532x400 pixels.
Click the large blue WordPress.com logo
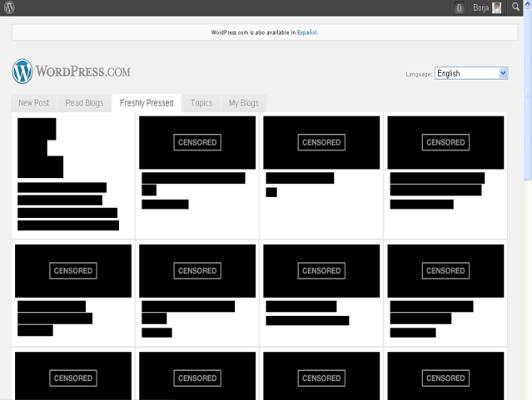(22, 72)
